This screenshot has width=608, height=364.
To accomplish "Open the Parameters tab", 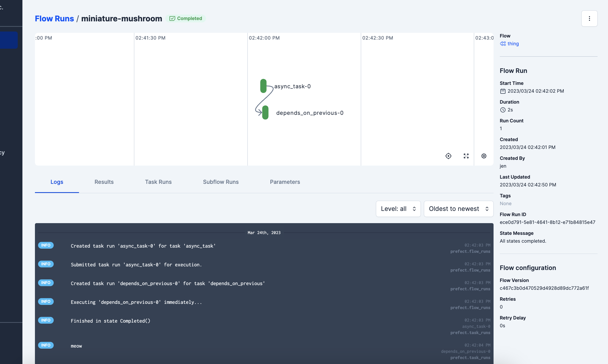I will click(x=285, y=182).
